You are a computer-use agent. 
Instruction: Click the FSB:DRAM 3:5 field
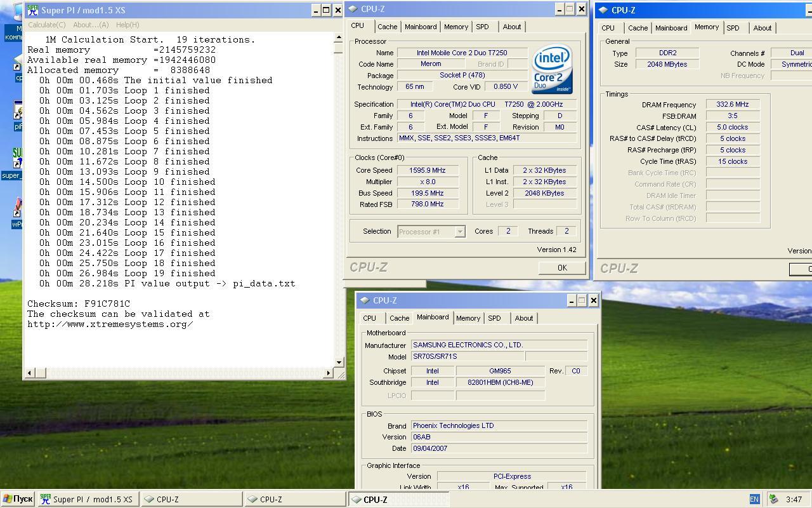(733, 116)
